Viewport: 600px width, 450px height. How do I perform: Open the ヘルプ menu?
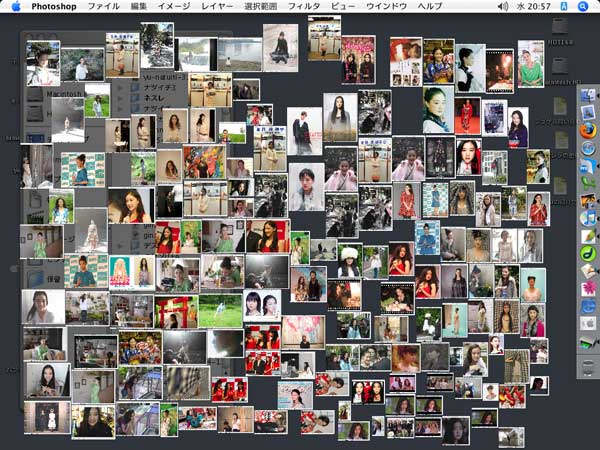pyautogui.click(x=430, y=7)
